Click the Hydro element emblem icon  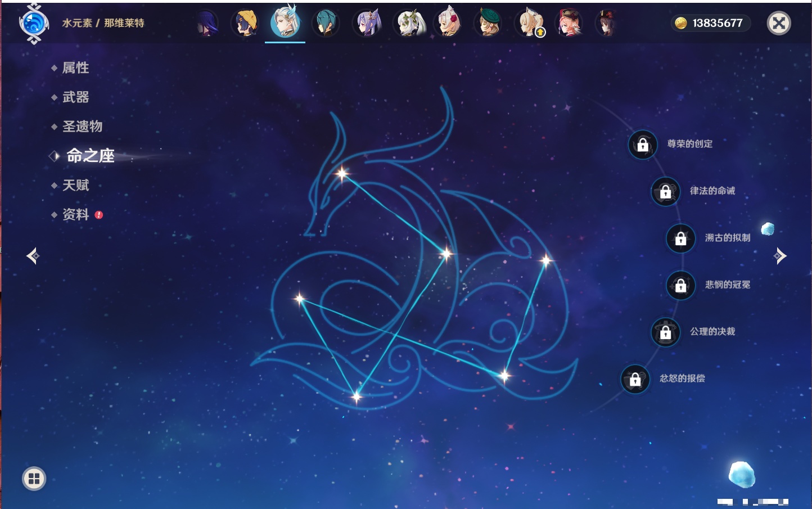tap(34, 24)
